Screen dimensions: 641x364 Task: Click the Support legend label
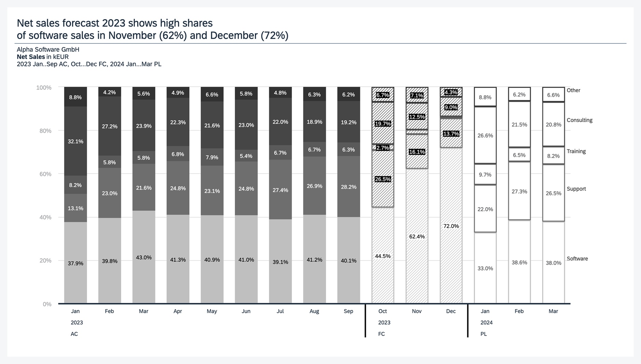tap(576, 188)
